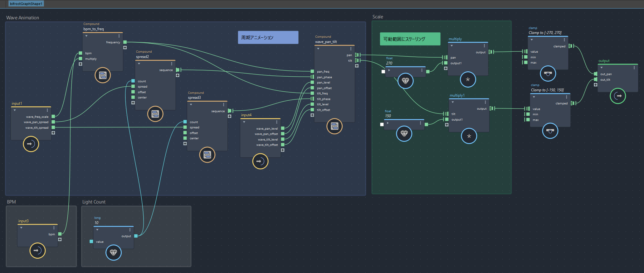Open options menu dots on input4 node
Screen dimensions: 644x273
276,122
